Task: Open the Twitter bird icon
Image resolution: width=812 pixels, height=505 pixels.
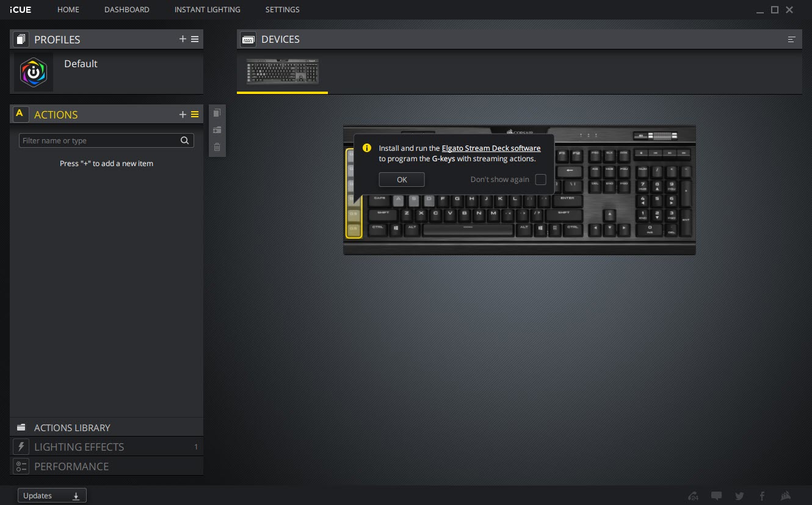Action: tap(739, 496)
